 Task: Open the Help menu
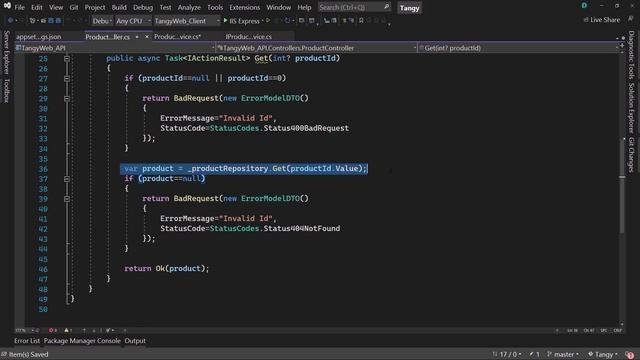(x=304, y=7)
